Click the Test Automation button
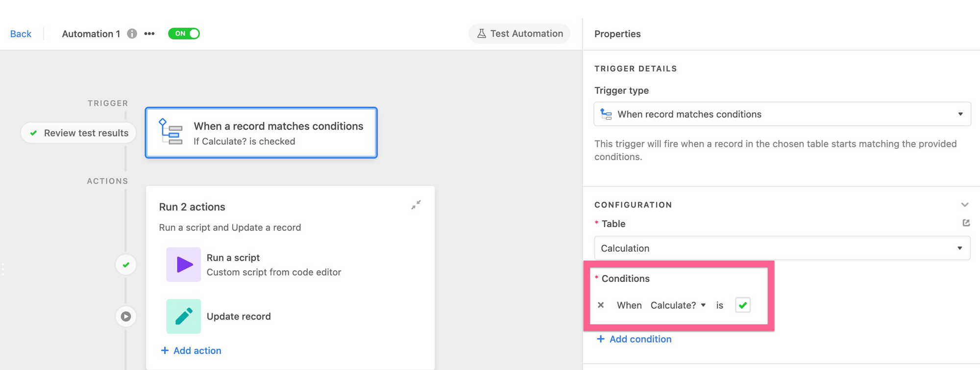Screen dimensions: 980x370 click(520, 34)
